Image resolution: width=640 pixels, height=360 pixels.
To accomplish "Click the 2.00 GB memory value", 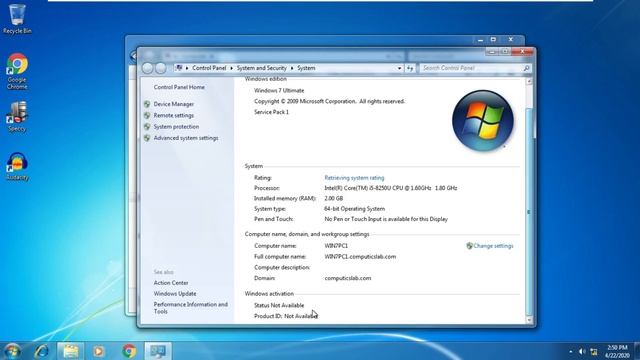I will pyautogui.click(x=333, y=198).
